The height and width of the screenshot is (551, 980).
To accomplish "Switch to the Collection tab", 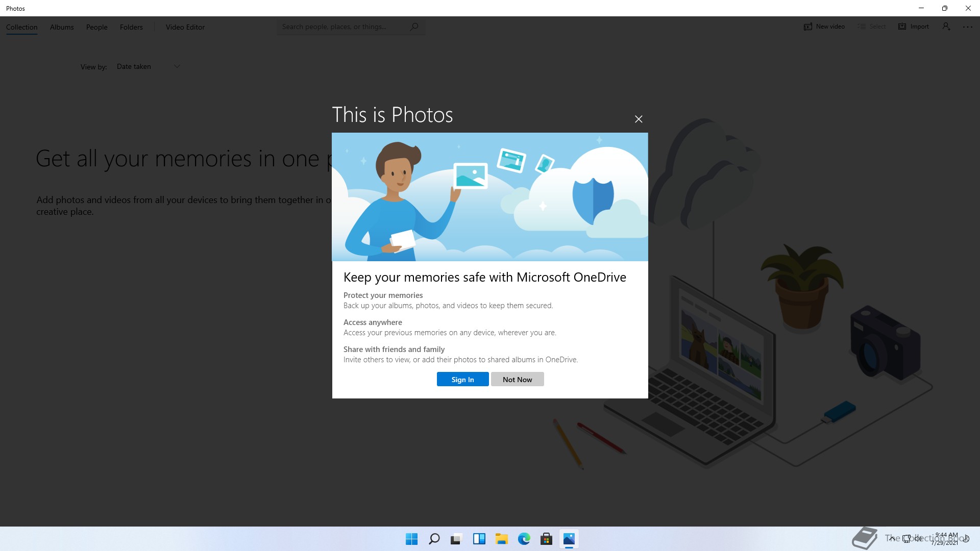I will (22, 27).
